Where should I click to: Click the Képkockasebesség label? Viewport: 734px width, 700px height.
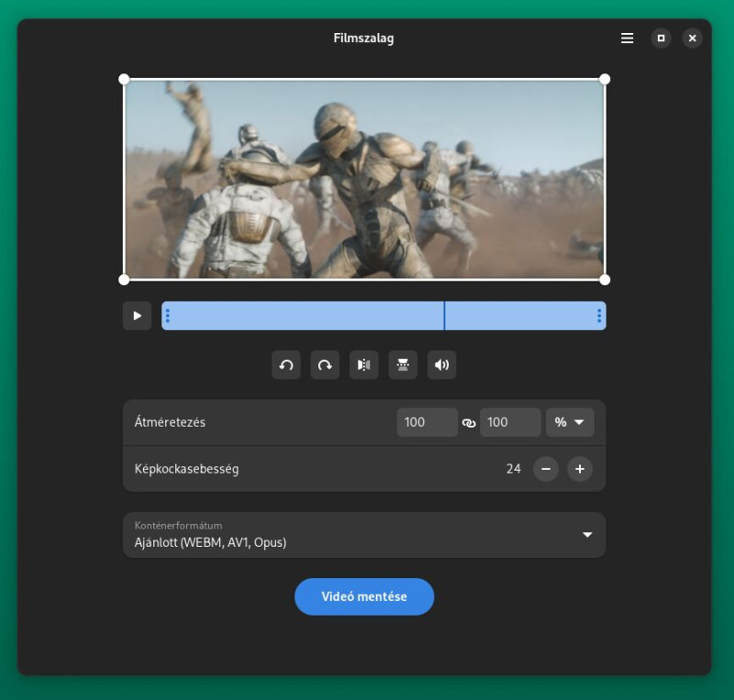(x=186, y=469)
